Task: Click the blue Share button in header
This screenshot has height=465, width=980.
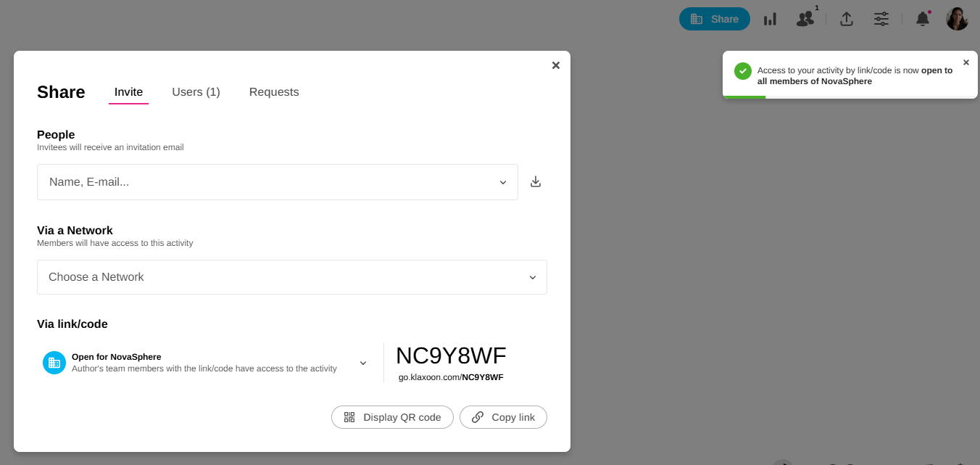Action: coord(714,19)
